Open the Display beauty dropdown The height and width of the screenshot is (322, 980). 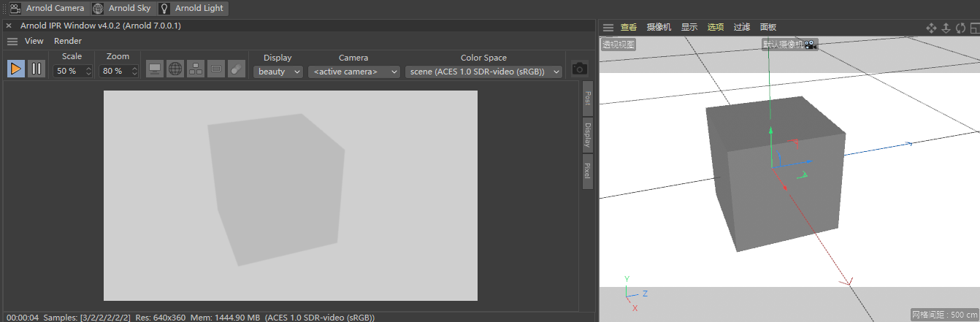click(x=277, y=72)
